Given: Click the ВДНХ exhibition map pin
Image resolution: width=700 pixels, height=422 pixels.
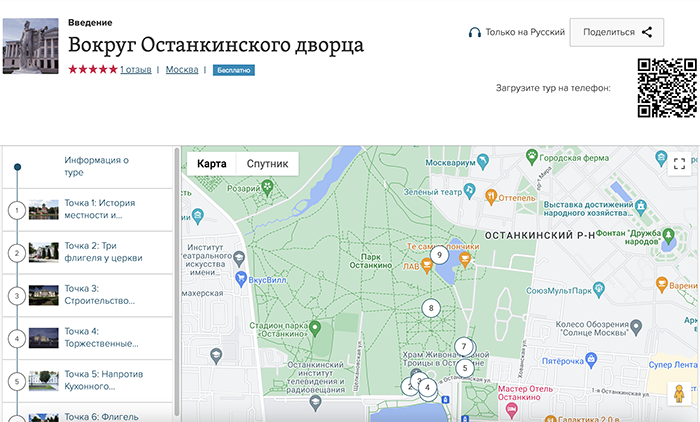Looking at the screenshot, I should pyautogui.click(x=641, y=207).
